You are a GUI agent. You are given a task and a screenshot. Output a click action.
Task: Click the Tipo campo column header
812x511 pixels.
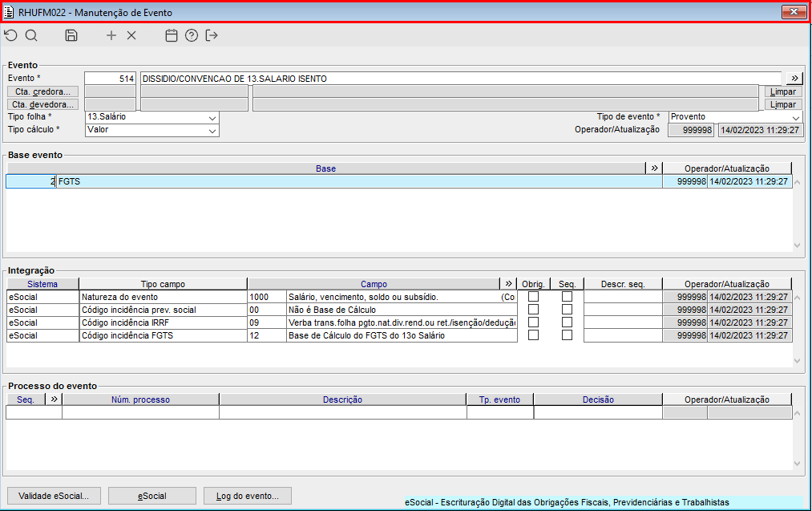point(164,284)
